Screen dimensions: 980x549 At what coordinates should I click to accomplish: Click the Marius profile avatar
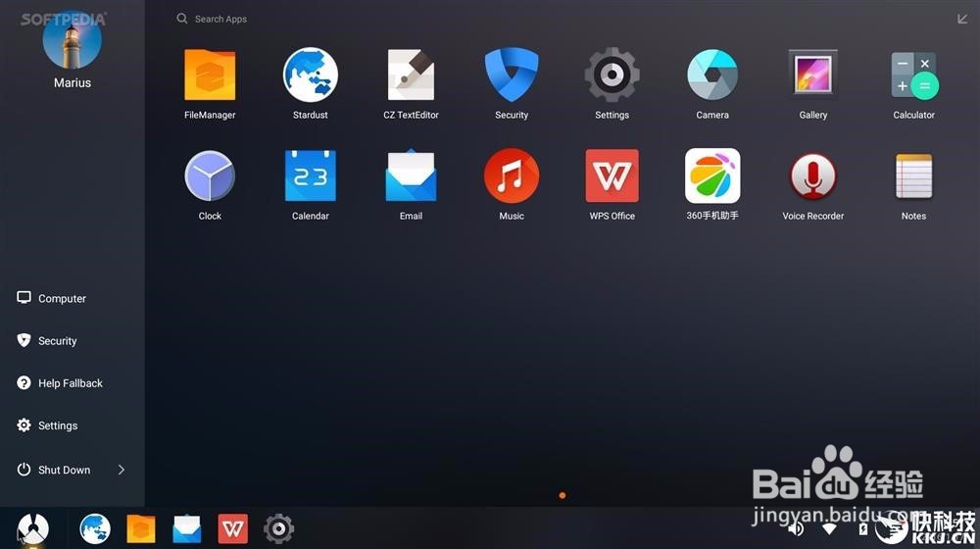coord(72,39)
